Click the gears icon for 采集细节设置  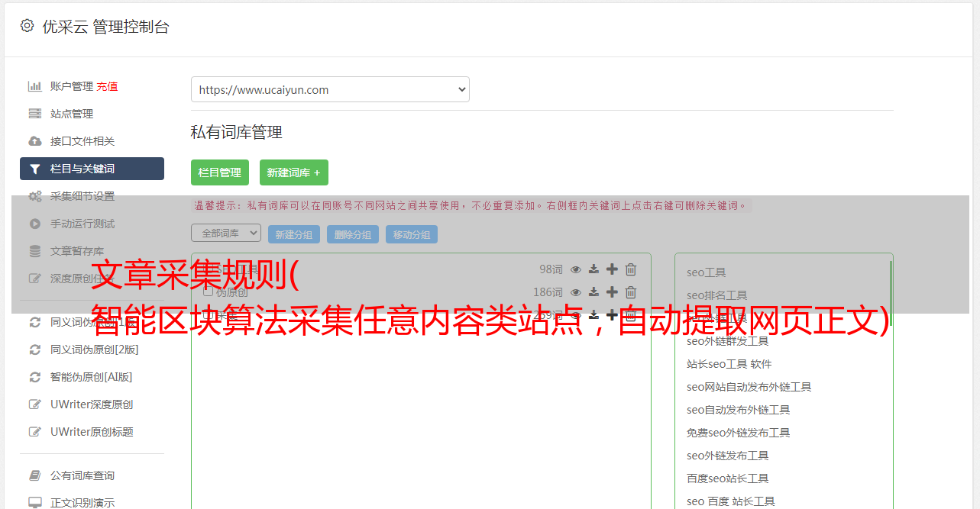35,196
